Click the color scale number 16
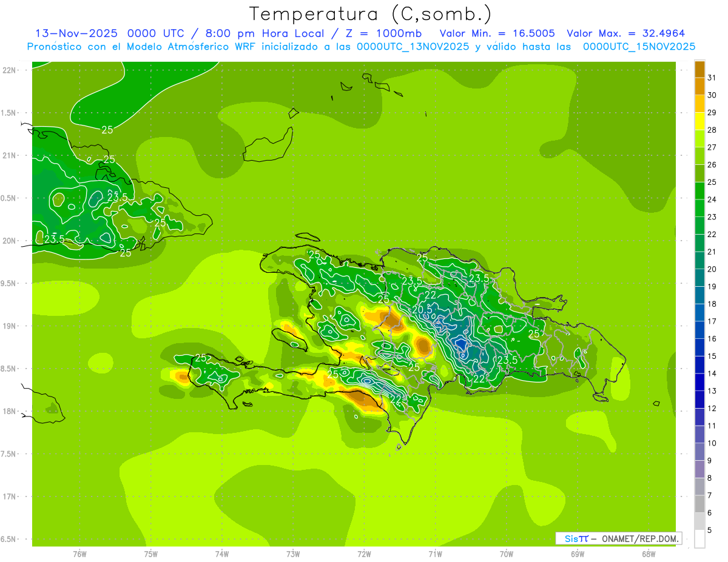 pos(712,338)
